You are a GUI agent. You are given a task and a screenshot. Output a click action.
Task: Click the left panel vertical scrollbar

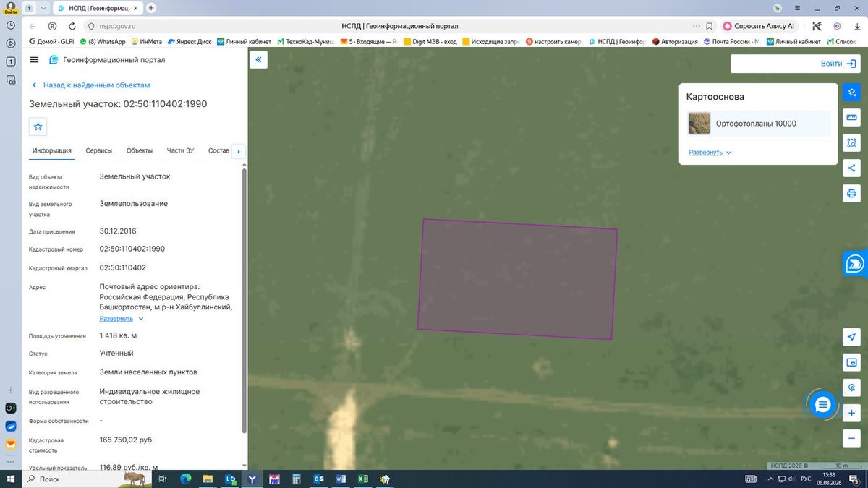point(244,300)
